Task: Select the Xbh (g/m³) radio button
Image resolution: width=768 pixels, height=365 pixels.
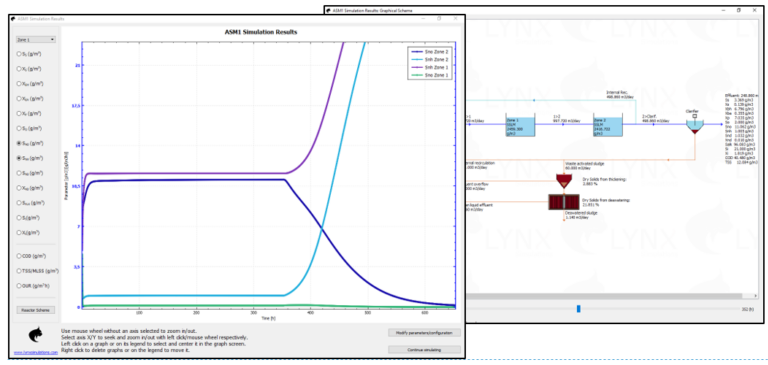Action: (x=19, y=84)
